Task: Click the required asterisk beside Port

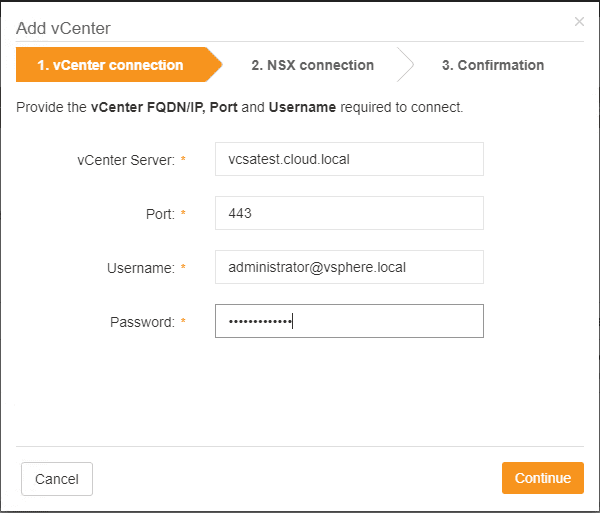Action: tap(184, 214)
